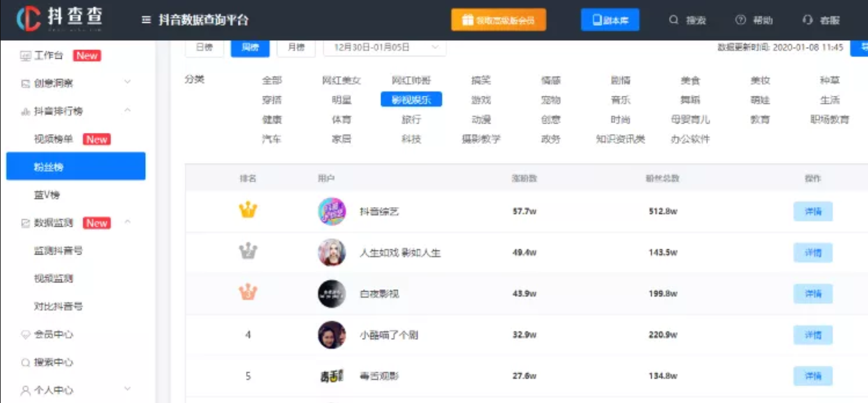Click the 创意洞察 sidebar icon
868x403 pixels.
tap(25, 83)
